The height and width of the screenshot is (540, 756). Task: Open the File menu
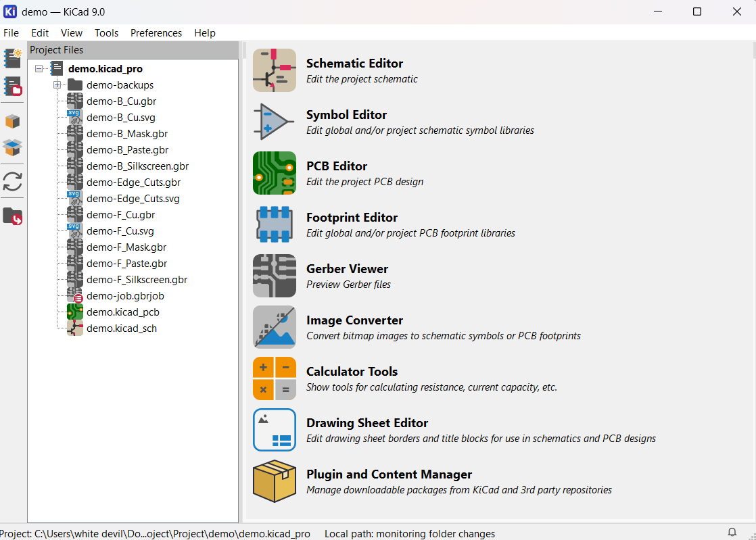(x=11, y=32)
